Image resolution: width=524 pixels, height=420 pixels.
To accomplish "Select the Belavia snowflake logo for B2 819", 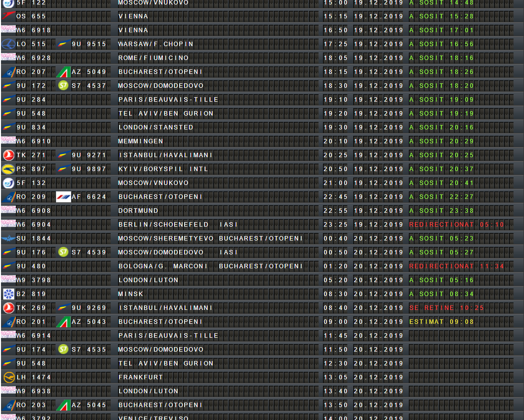I will click(8, 294).
